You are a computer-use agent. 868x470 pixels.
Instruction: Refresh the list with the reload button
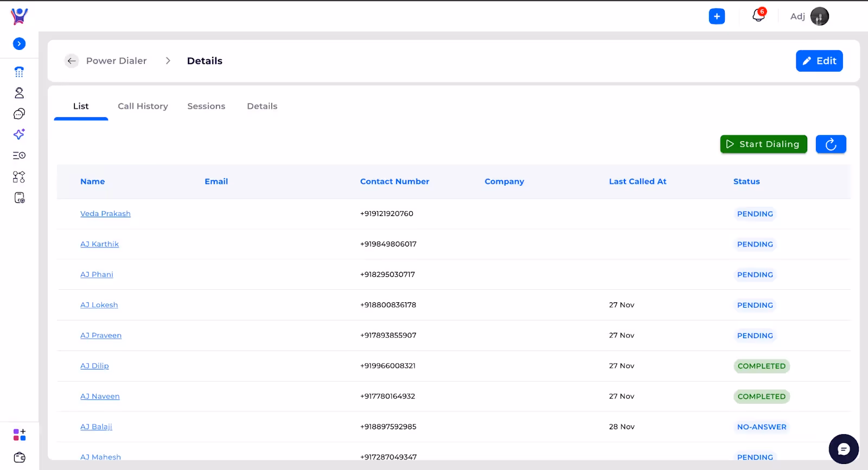(x=831, y=144)
